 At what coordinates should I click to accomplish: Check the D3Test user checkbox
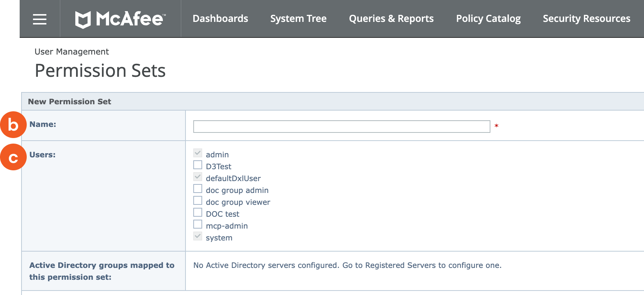click(198, 165)
